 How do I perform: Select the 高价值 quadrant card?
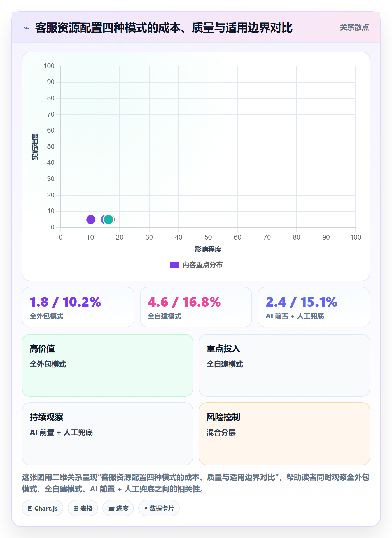coord(108,365)
